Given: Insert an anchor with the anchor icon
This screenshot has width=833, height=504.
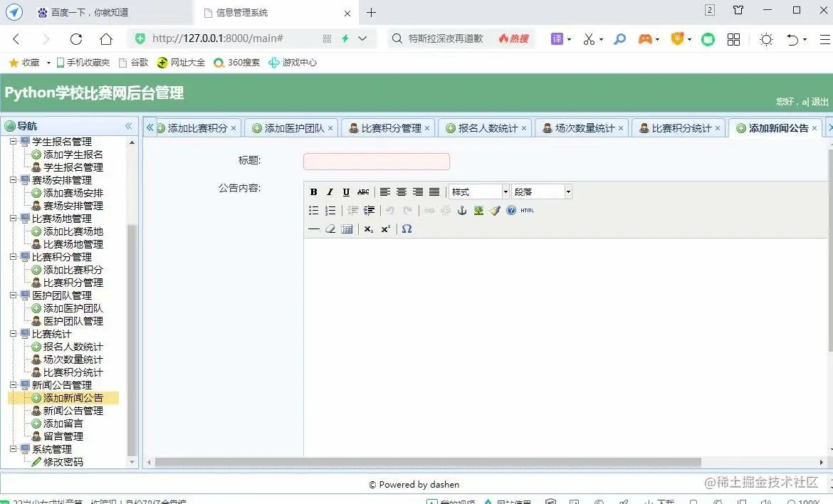Looking at the screenshot, I should tap(462, 210).
